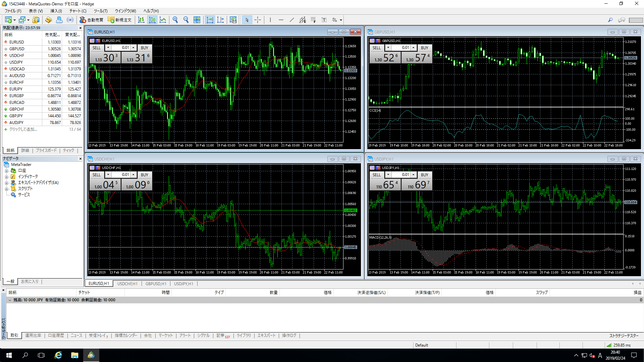Expand the インディケータ tree node

click(x=6, y=177)
